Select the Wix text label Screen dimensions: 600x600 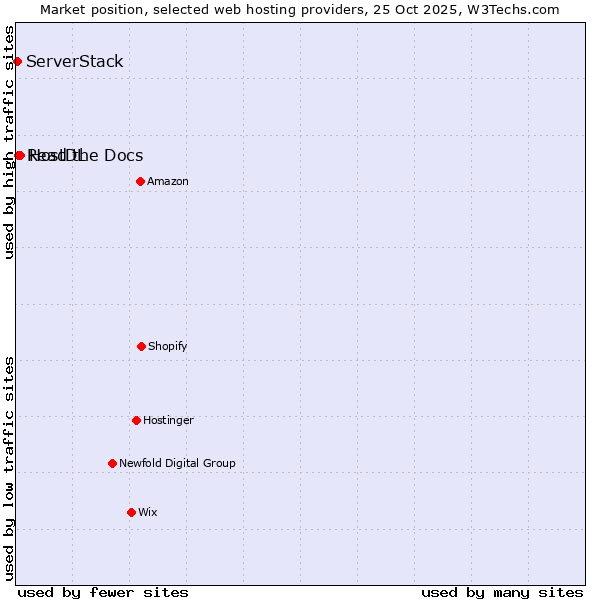coord(147,512)
